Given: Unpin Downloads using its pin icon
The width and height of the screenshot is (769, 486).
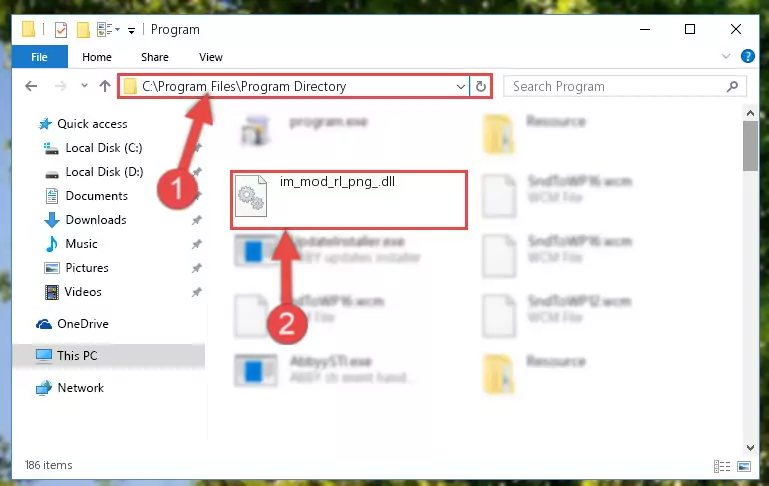Looking at the screenshot, I should (x=197, y=220).
